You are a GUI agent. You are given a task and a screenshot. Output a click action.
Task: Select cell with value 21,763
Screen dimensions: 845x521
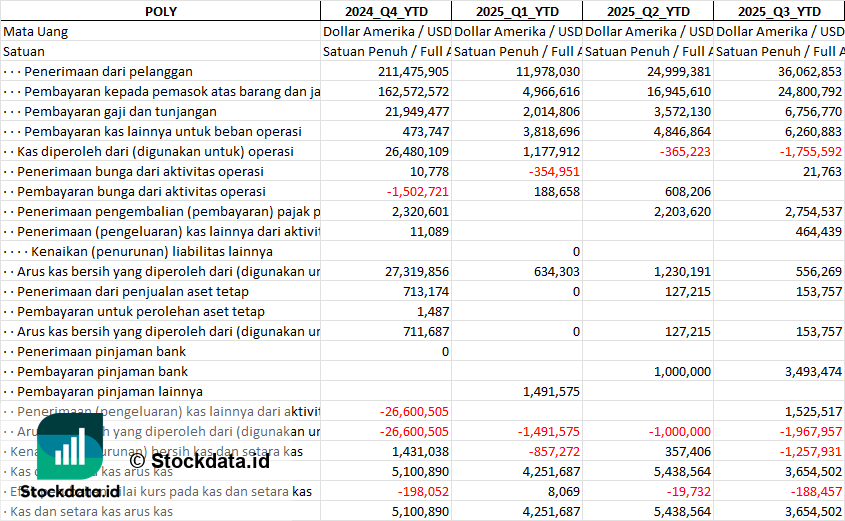click(779, 171)
